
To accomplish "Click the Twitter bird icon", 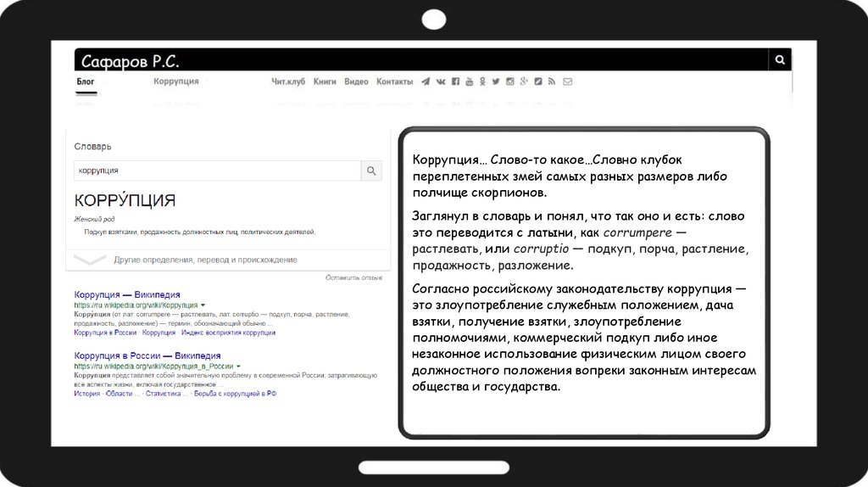I will click(496, 81).
